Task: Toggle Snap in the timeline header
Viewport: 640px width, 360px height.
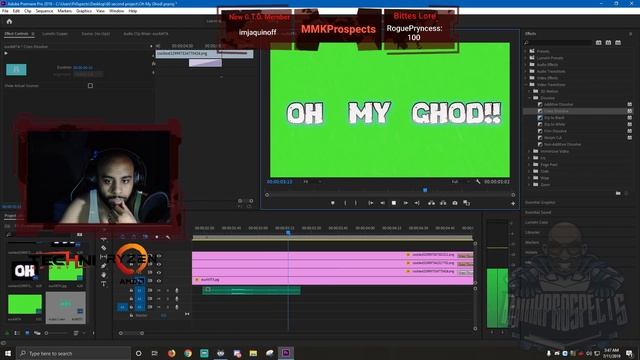Action: coord(134,237)
